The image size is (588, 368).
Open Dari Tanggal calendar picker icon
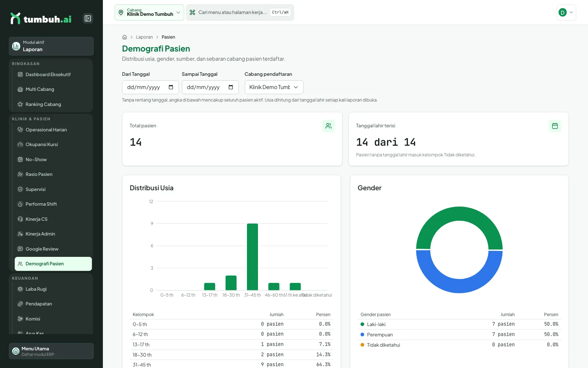(x=171, y=87)
